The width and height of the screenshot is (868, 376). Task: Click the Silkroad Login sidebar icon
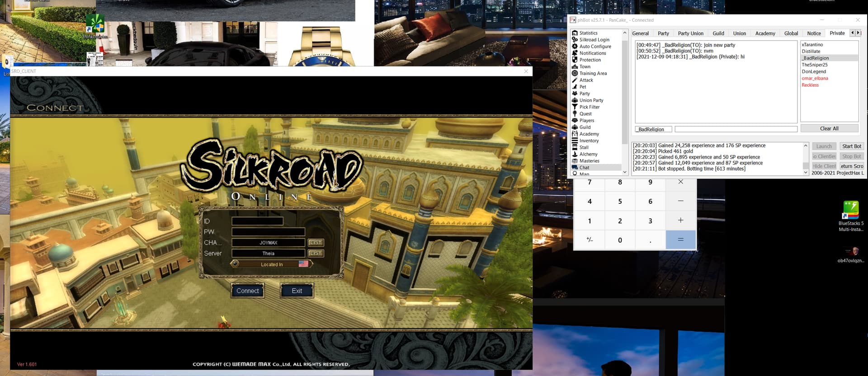(x=575, y=40)
